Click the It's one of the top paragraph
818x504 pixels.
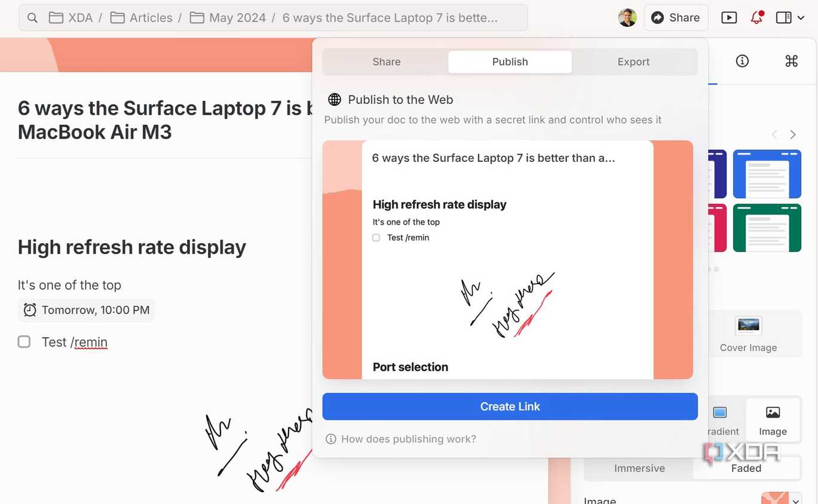(x=69, y=285)
